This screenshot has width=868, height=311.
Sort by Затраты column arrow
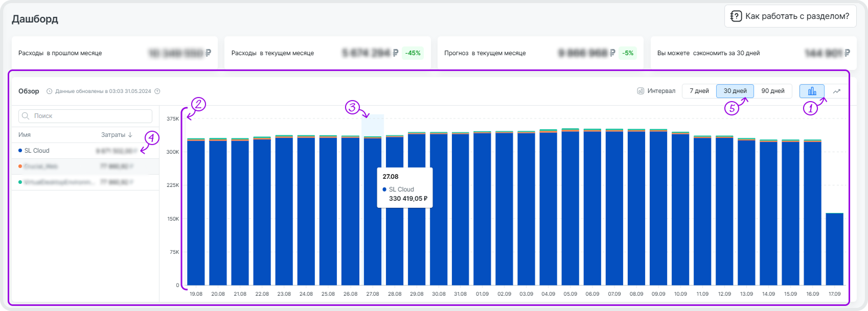point(130,135)
